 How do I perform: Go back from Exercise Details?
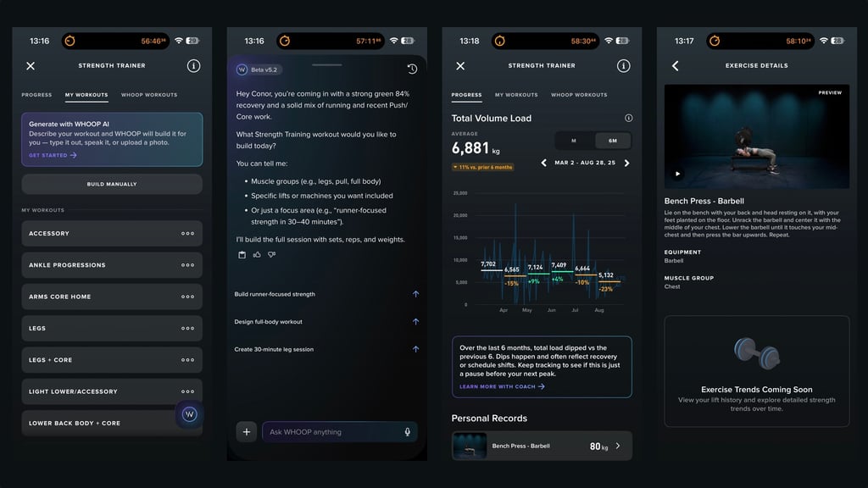tap(676, 66)
